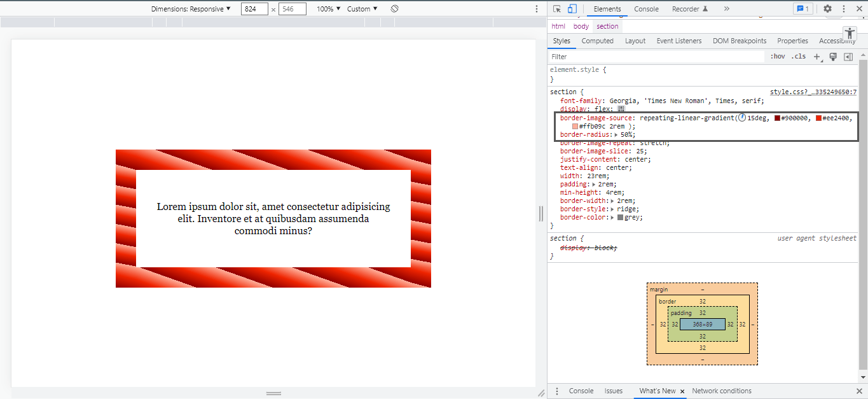Click the viewport width field showing 824

tap(254, 9)
